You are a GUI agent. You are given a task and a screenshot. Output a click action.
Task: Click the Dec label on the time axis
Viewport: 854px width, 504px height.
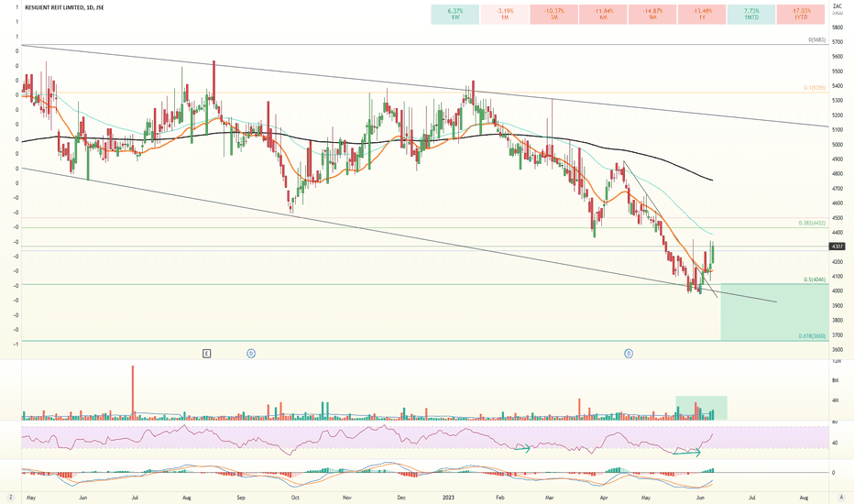pos(401,498)
